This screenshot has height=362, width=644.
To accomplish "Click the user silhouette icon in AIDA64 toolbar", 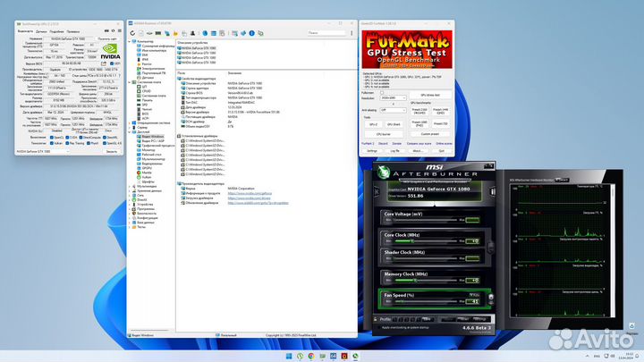I will click(x=192, y=33).
